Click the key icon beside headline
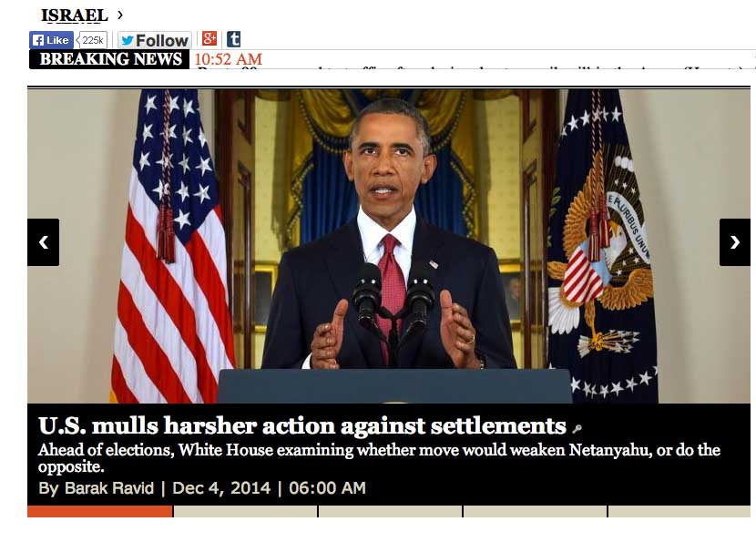The width and height of the screenshot is (756, 542). tap(577, 428)
